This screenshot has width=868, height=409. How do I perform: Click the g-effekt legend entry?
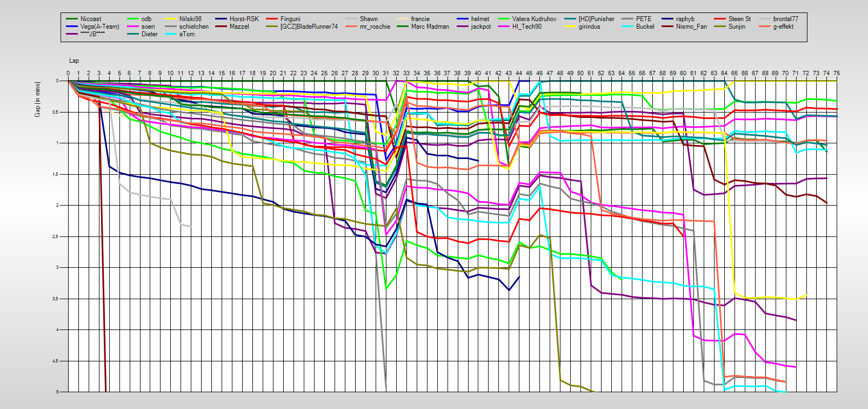pyautogui.click(x=783, y=27)
